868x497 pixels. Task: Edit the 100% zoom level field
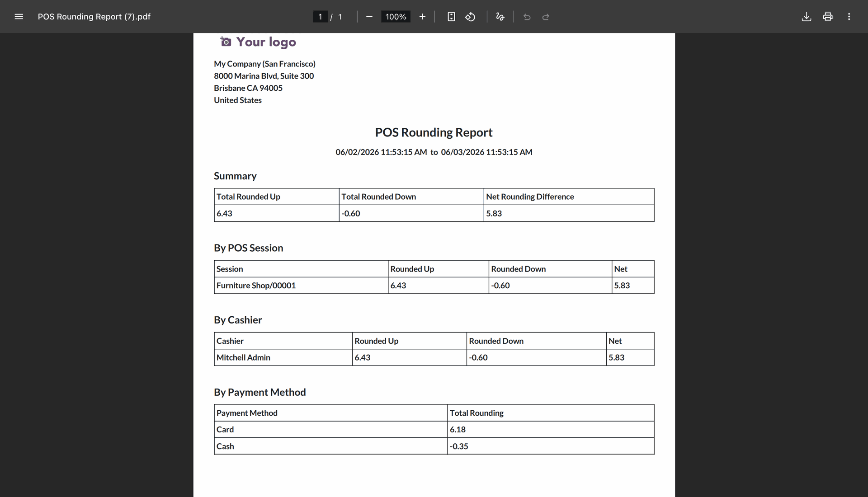396,17
